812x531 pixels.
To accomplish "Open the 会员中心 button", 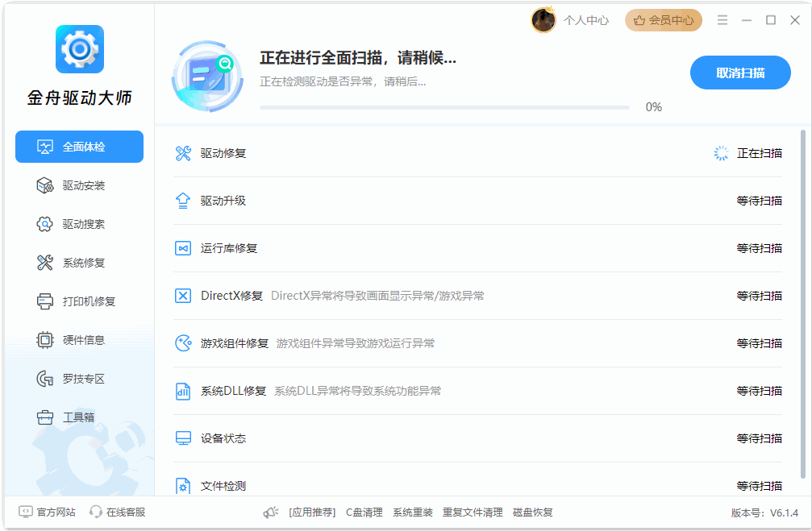I will click(x=663, y=20).
